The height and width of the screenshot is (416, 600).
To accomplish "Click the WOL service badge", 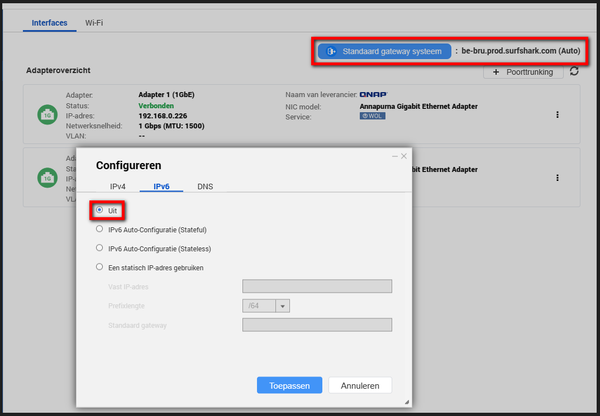I will click(x=372, y=116).
